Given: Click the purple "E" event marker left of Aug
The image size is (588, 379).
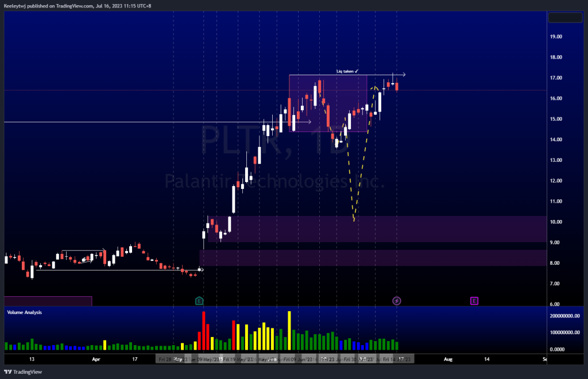Looking at the screenshot, I should pos(474,300).
